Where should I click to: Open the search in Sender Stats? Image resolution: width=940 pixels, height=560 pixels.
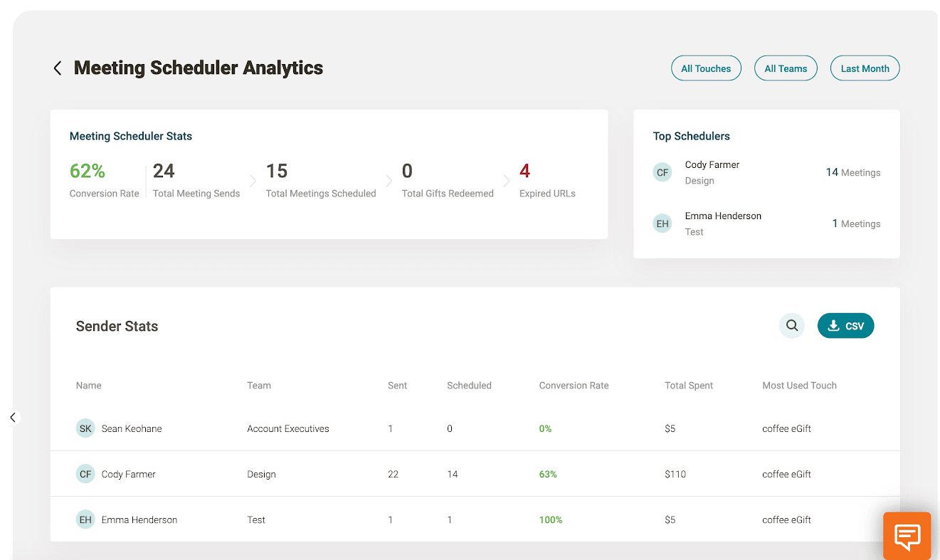pyautogui.click(x=792, y=326)
